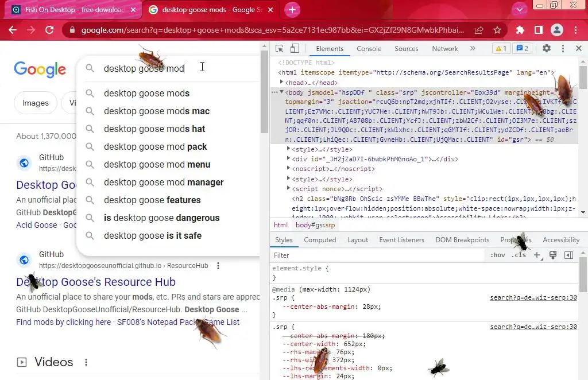Reload the current page
This screenshot has width=588, height=380.
(x=49, y=30)
